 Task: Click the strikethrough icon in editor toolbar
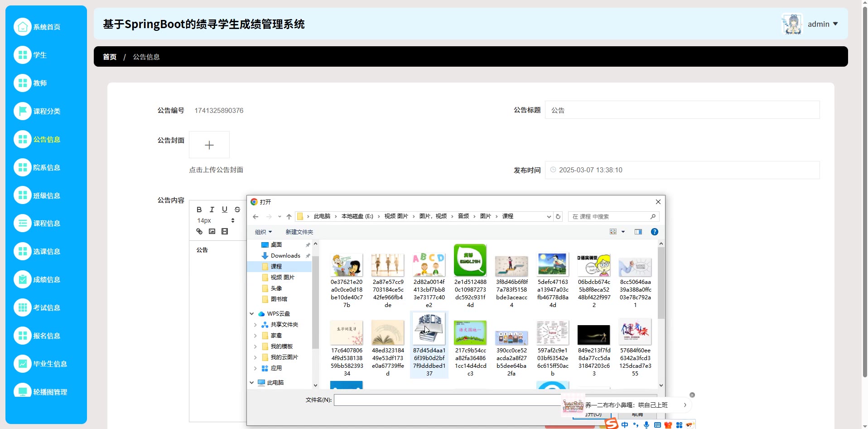pos(237,210)
